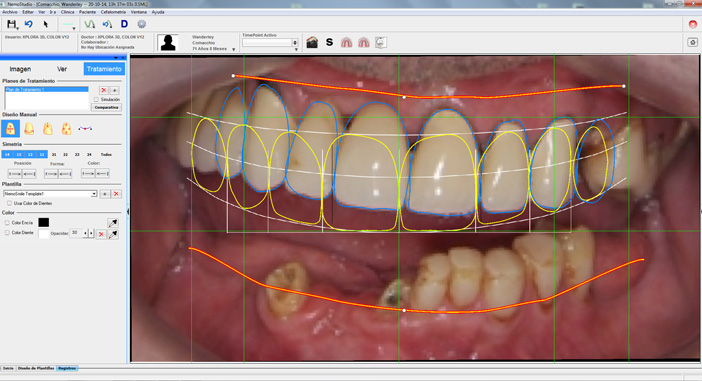The height and width of the screenshot is (381, 702).
Task: Collapse the left panel with side arrow
Action: pyautogui.click(x=128, y=211)
